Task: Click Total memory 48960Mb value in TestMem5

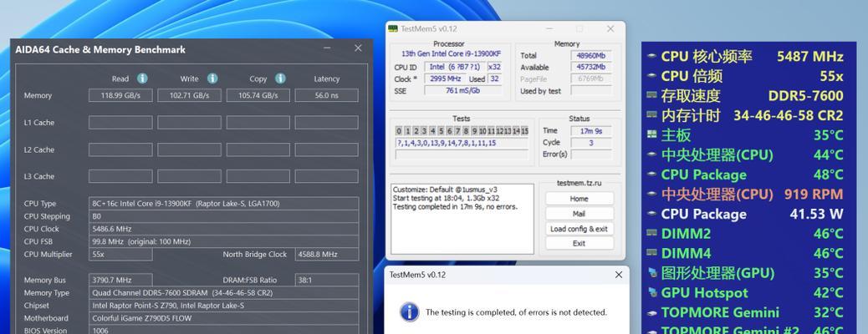Action: (x=591, y=55)
